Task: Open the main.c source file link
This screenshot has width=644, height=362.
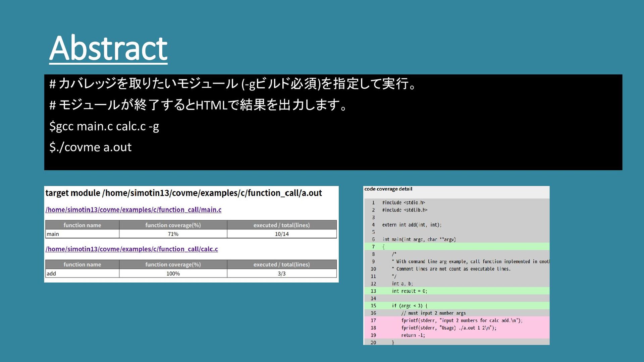Action: [x=133, y=210]
